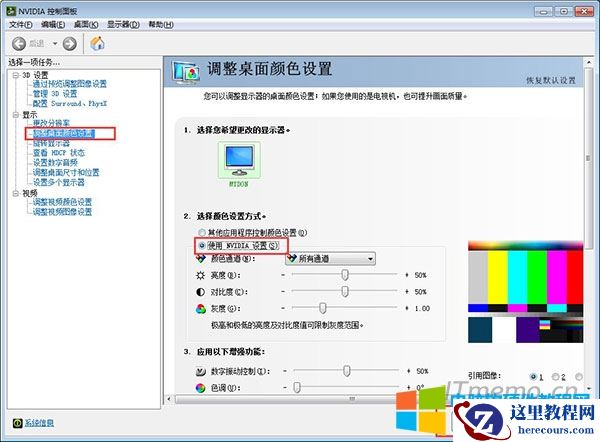Open 设置多个显示器 task

[x=59, y=183]
